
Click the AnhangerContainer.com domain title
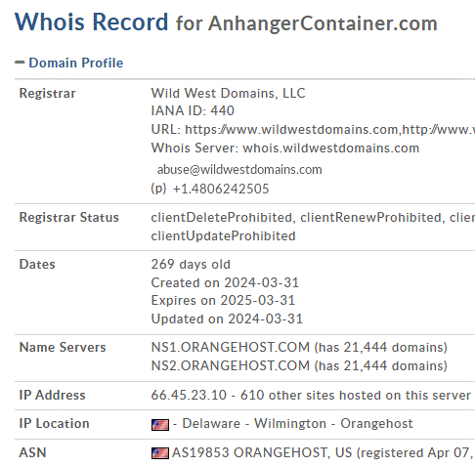pyautogui.click(x=323, y=23)
